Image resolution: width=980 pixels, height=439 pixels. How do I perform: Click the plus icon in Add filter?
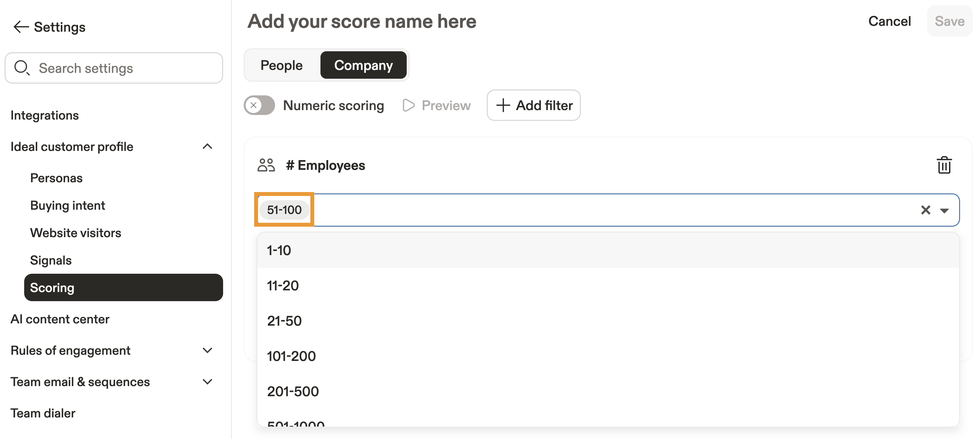pyautogui.click(x=503, y=106)
